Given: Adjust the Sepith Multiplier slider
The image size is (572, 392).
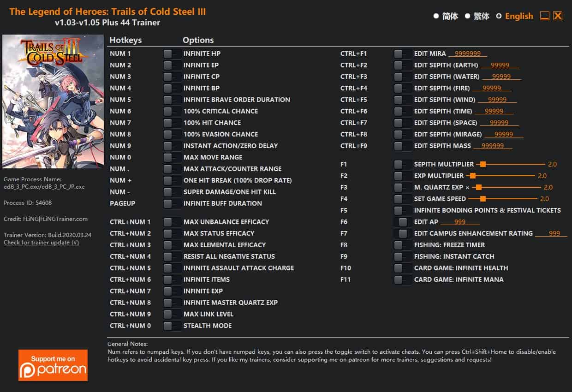Looking at the screenshot, I should coord(511,164).
